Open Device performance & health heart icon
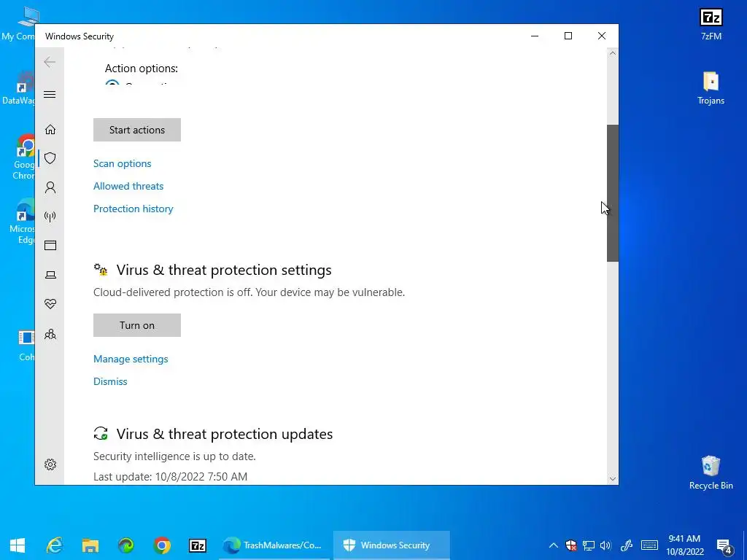This screenshot has height=560, width=747. (x=50, y=304)
